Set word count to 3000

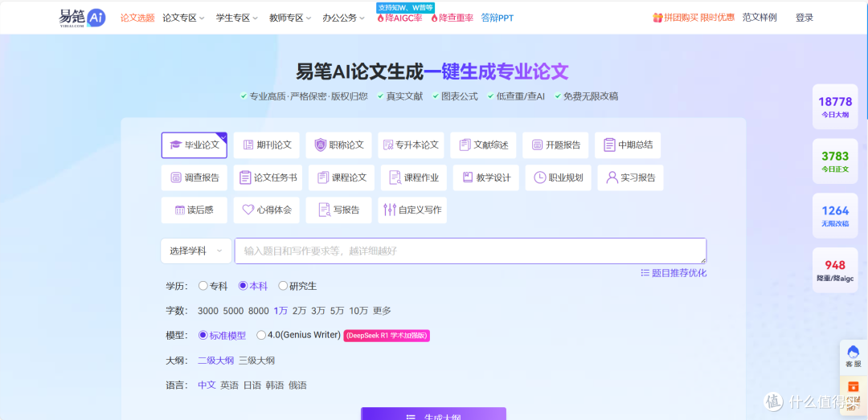click(x=208, y=311)
